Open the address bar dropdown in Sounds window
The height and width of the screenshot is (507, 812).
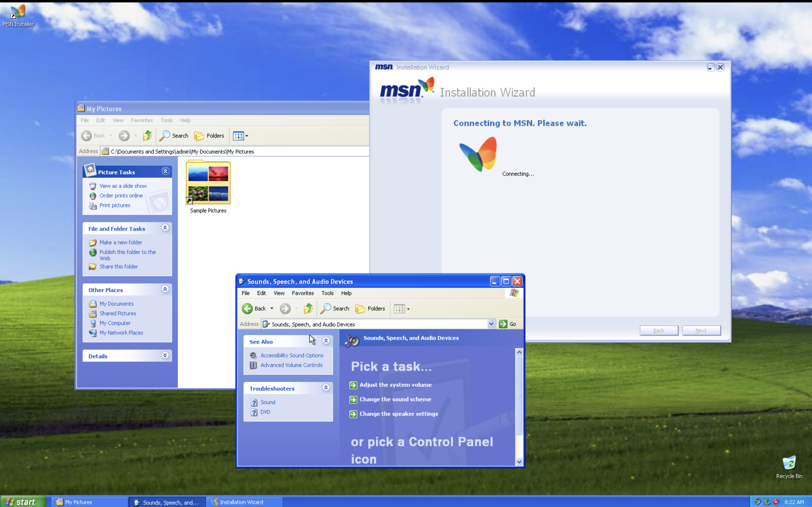click(x=491, y=324)
